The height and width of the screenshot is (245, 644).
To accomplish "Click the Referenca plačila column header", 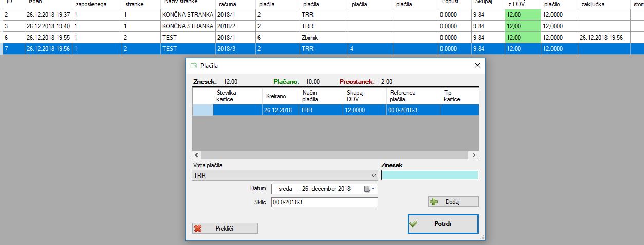I will pos(413,96).
